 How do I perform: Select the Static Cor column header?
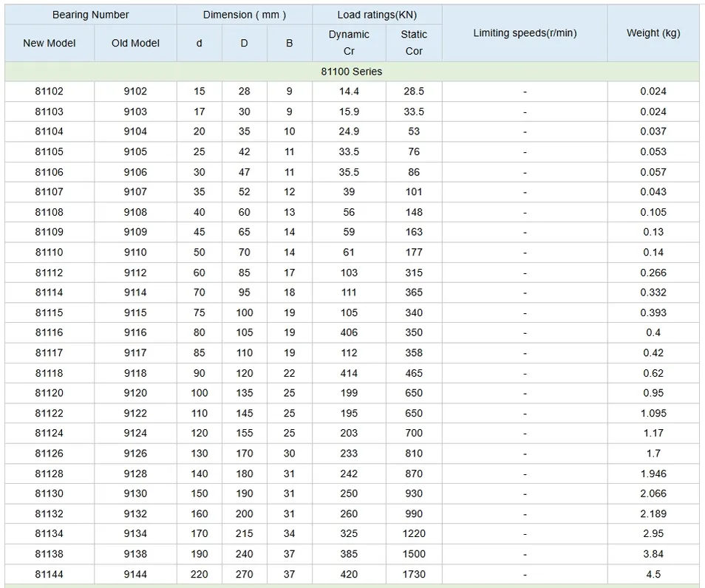(414, 43)
